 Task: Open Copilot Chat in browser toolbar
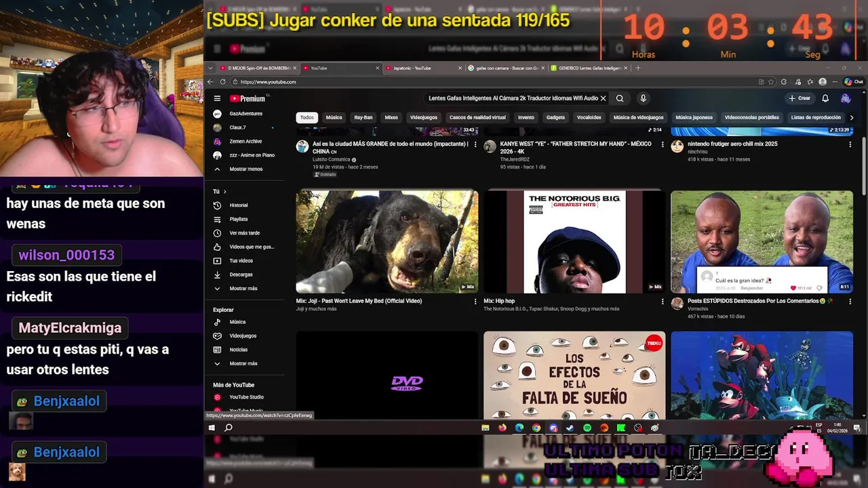tap(853, 82)
